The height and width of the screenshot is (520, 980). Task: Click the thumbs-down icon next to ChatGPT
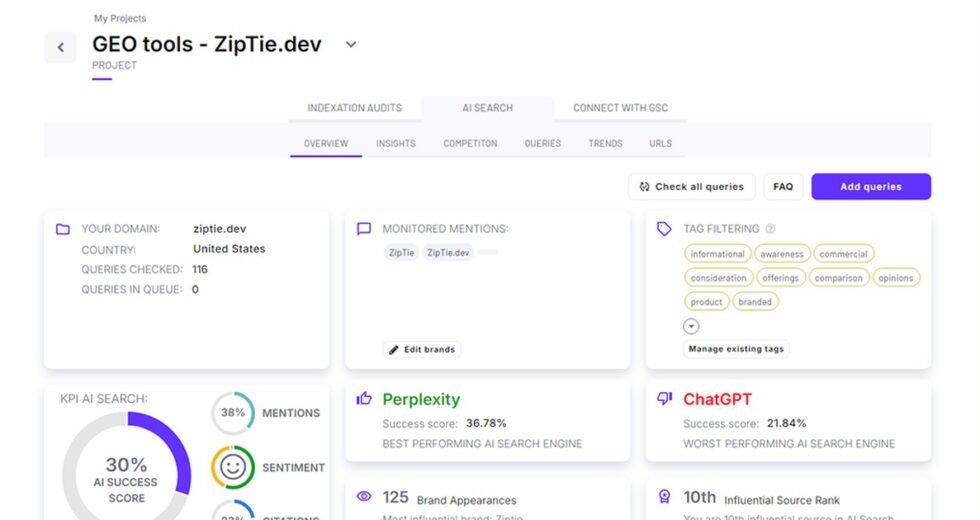(x=664, y=399)
